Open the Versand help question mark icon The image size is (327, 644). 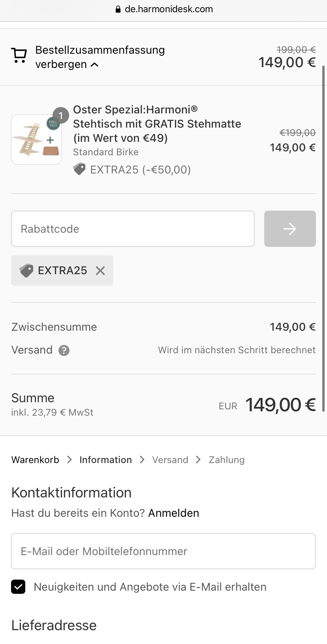64,350
